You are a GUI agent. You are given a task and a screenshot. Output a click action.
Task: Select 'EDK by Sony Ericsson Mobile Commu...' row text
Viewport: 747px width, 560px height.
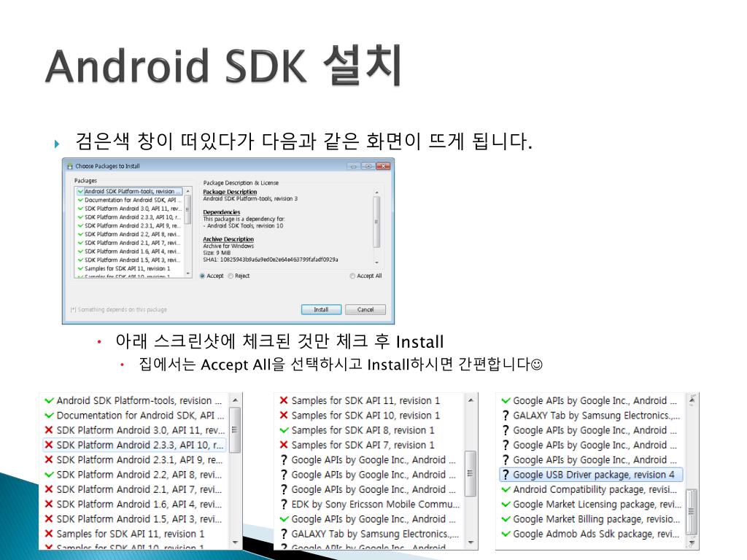[376, 505]
